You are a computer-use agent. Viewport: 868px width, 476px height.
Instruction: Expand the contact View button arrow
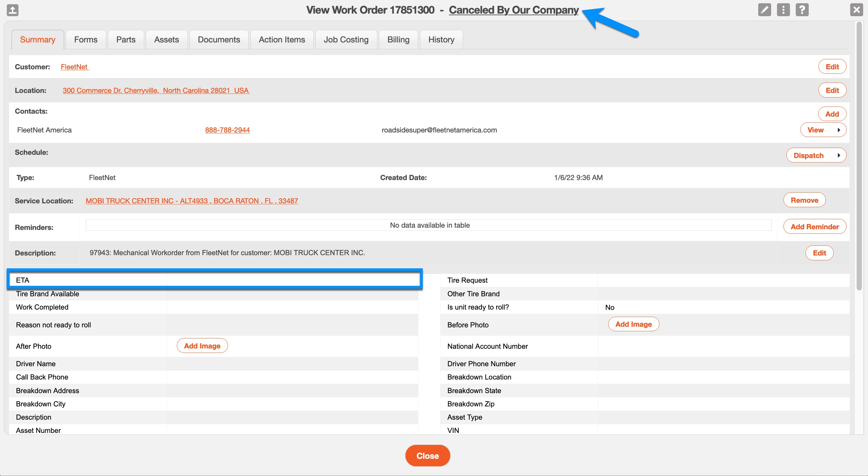tap(839, 130)
